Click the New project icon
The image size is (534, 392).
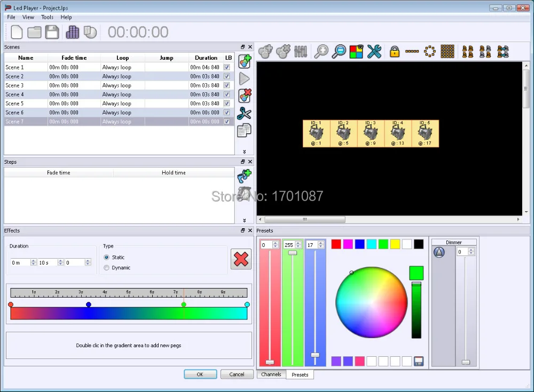tap(17, 33)
